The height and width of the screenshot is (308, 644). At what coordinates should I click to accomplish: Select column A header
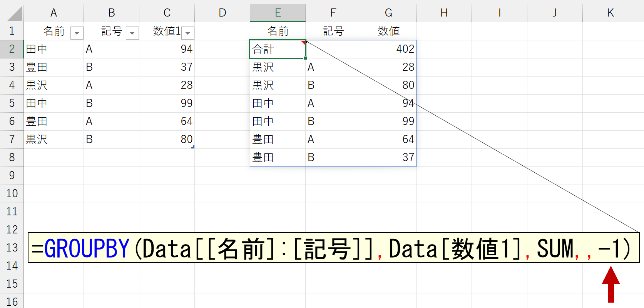pos(54,13)
